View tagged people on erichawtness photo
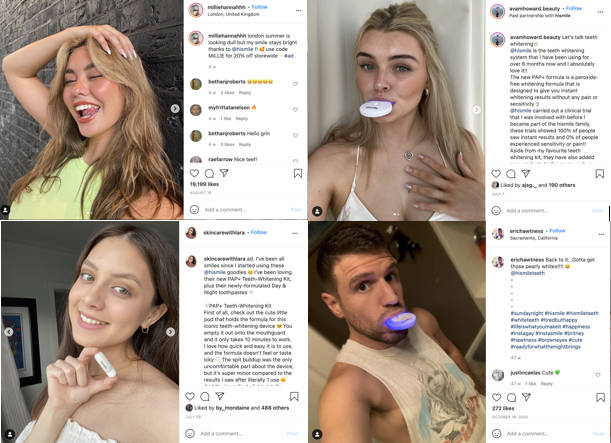The image size is (611, 443). tap(317, 434)
